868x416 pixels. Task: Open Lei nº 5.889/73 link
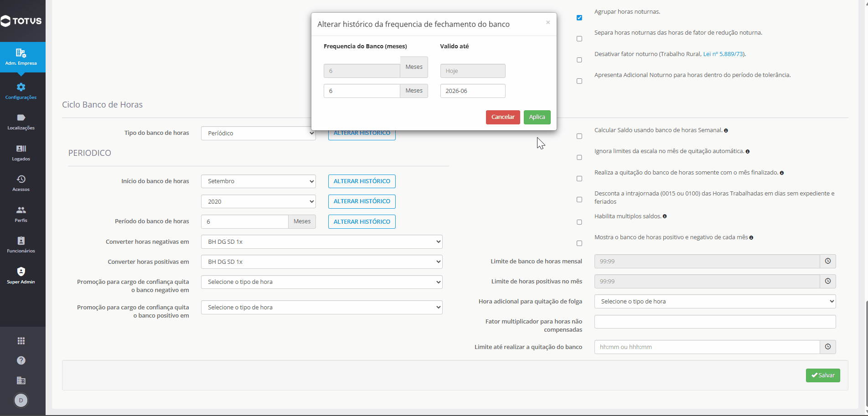click(x=723, y=54)
